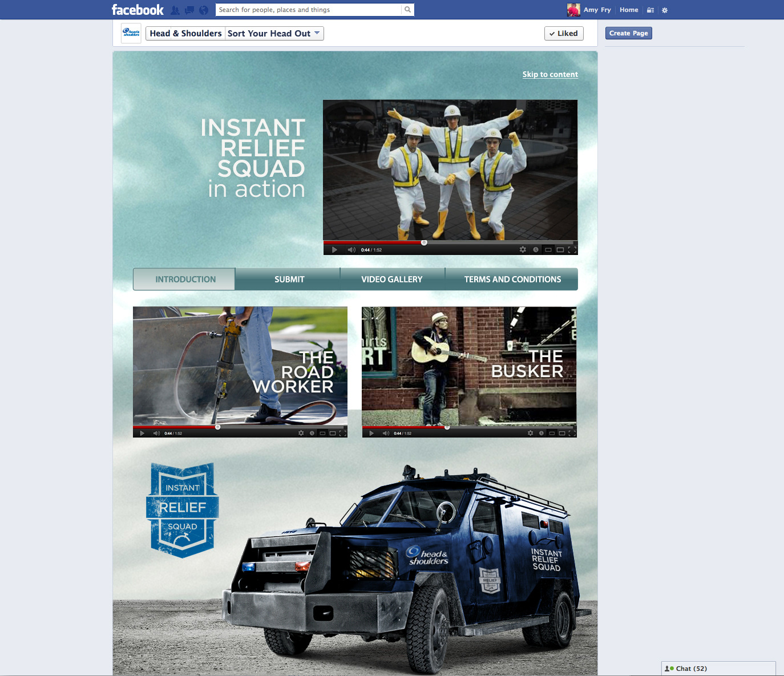The image size is (784, 676).
Task: Select the Introduction tab
Action: [184, 280]
